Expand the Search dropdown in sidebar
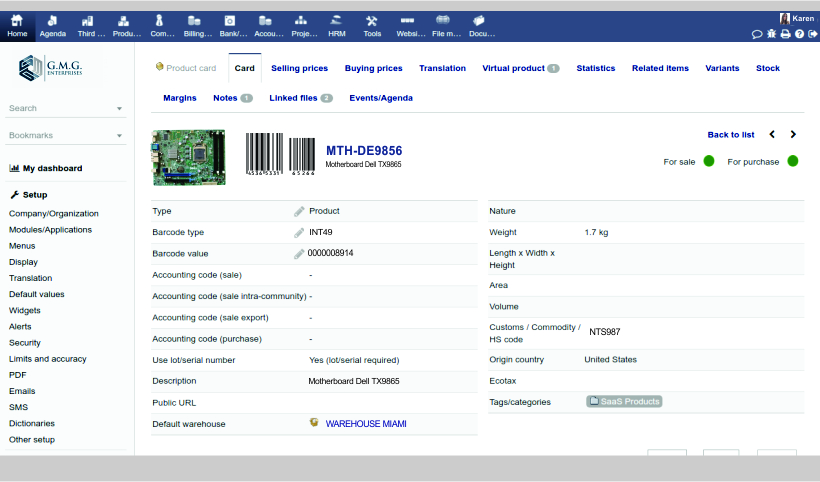 click(119, 108)
